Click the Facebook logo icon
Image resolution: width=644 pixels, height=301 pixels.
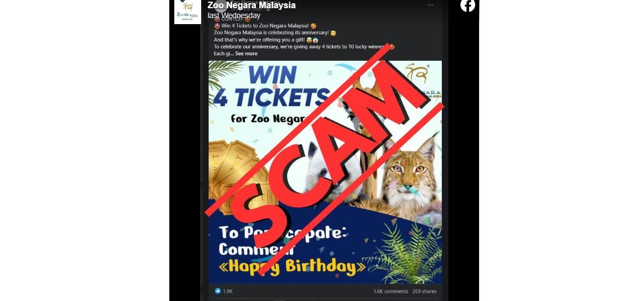[x=468, y=5]
